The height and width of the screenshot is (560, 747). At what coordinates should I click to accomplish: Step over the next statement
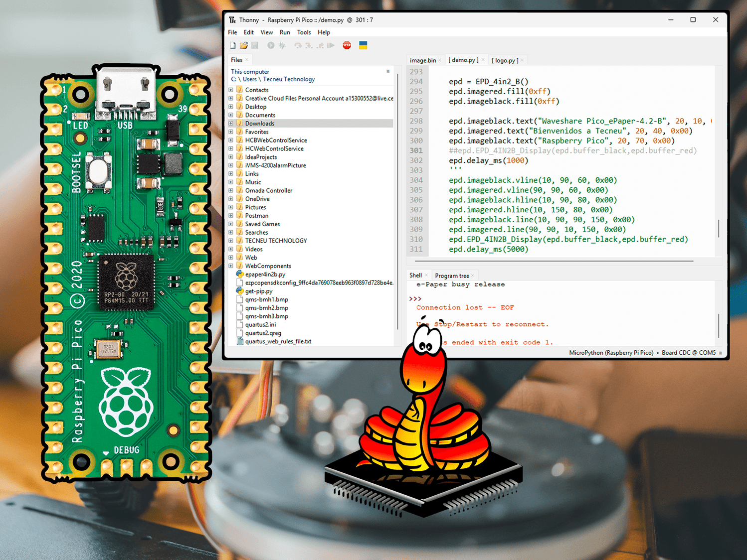click(298, 45)
